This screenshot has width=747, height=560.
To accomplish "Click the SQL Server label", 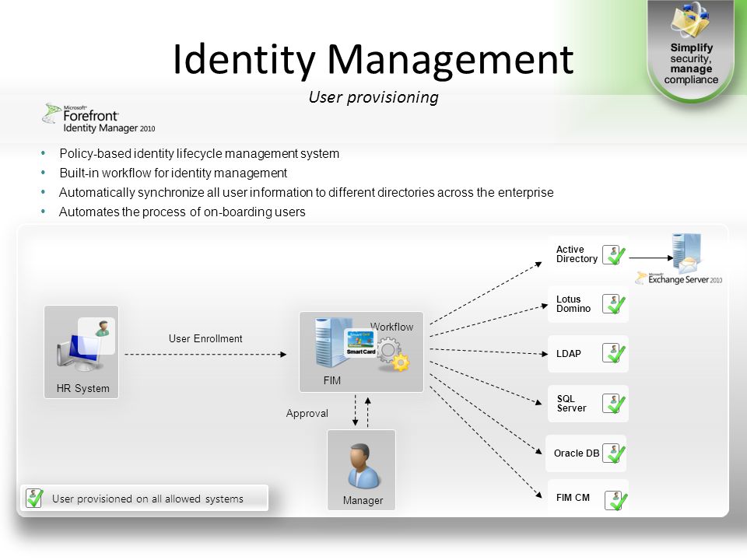I will pyautogui.click(x=571, y=404).
